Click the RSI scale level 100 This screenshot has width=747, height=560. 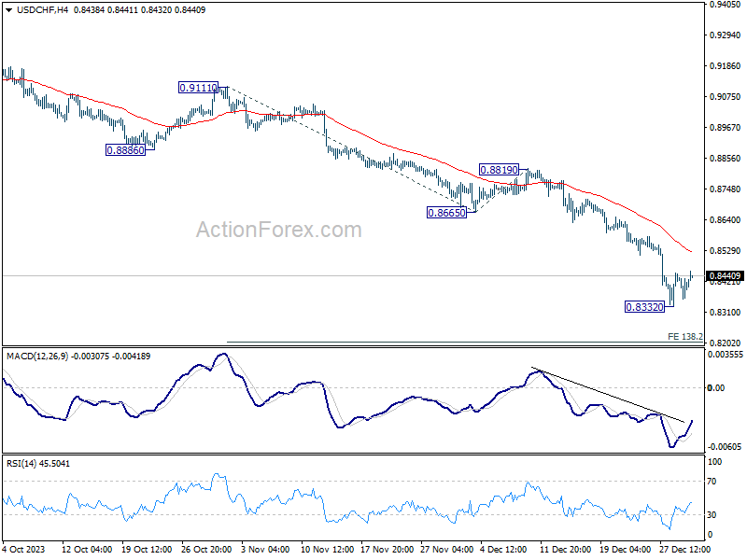tap(714, 462)
